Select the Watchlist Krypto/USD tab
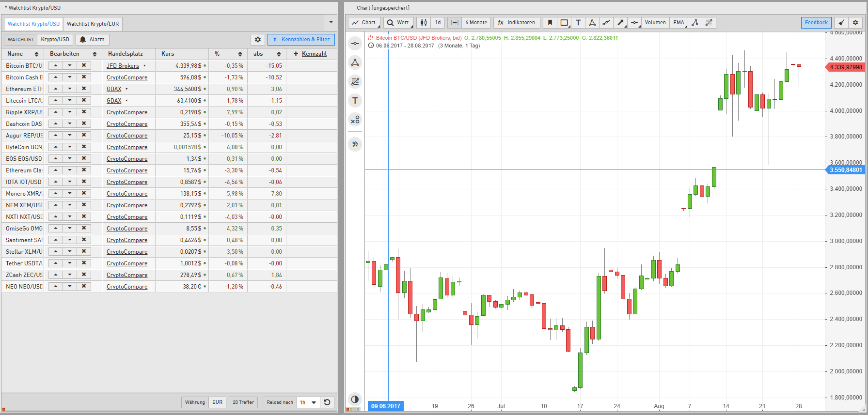 [x=33, y=24]
